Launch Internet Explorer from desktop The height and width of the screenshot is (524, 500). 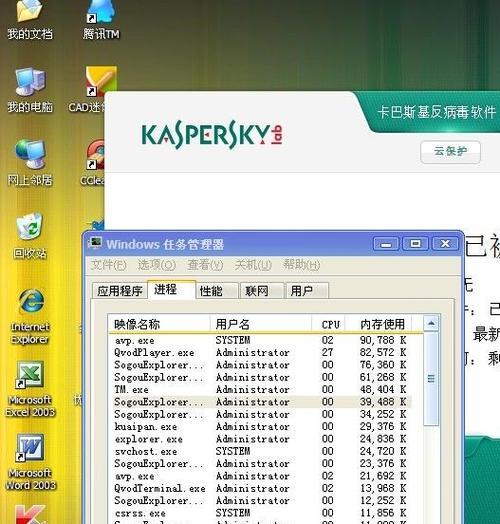coord(30,316)
